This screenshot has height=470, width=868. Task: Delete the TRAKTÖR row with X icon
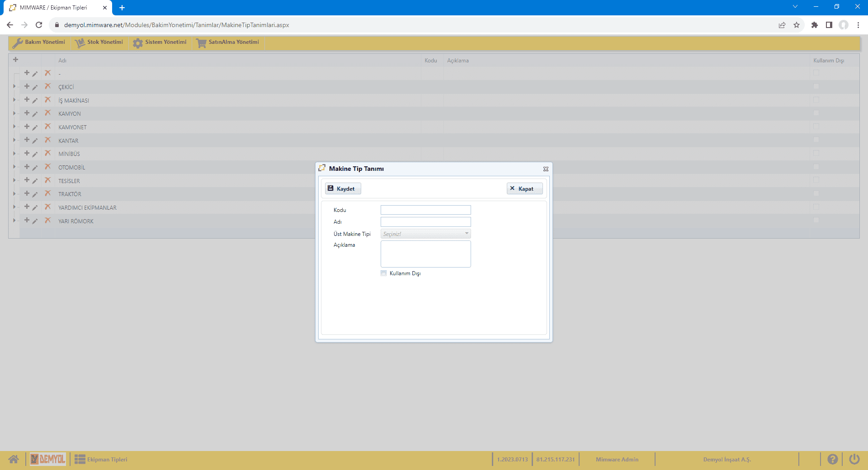pyautogui.click(x=47, y=194)
